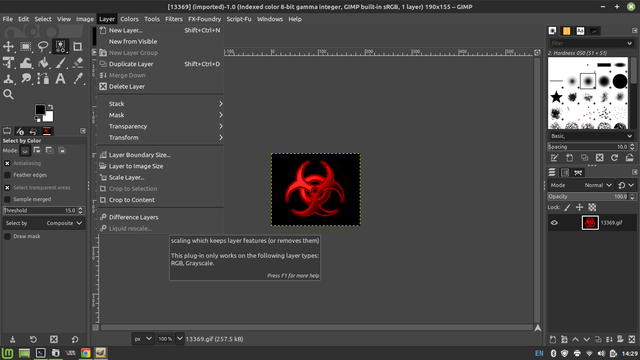Select the Warp Transform tool
The width and height of the screenshot is (640, 360).
(26, 62)
